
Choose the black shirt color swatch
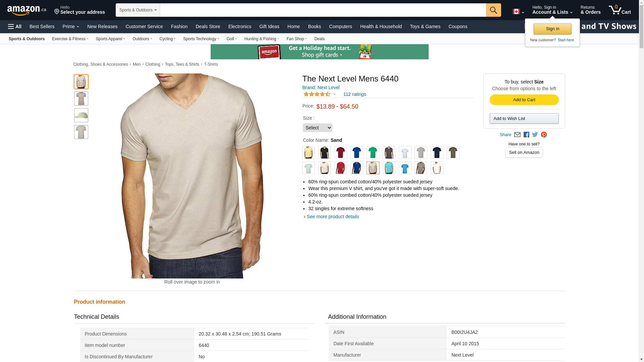(324, 153)
